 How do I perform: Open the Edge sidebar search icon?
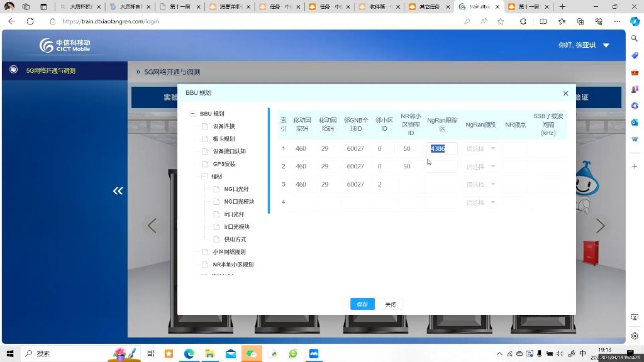click(x=635, y=38)
